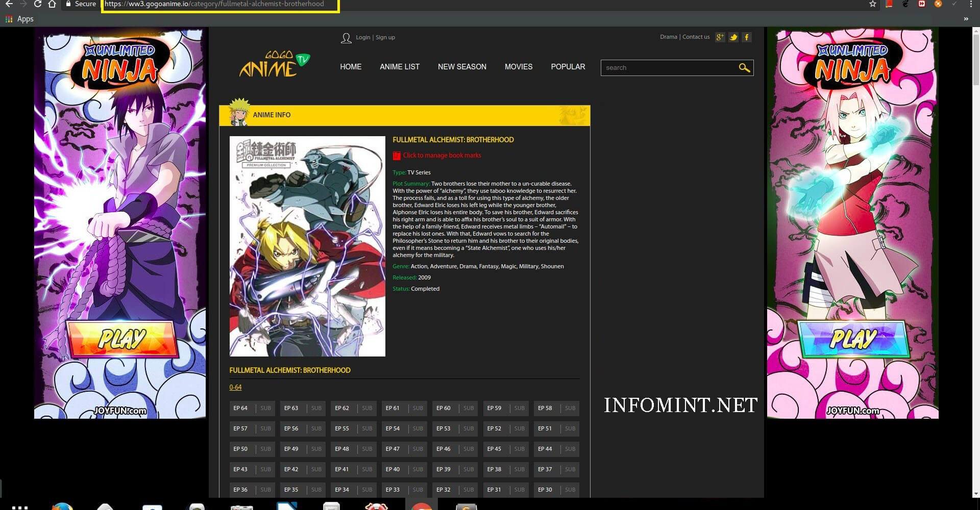Click the browser home icon
This screenshot has height=510, width=980.
point(52,4)
